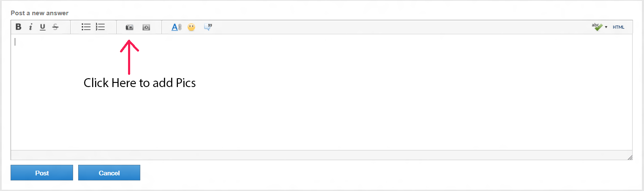
Task: Open the emoticon smiley picker
Action: coord(191,27)
